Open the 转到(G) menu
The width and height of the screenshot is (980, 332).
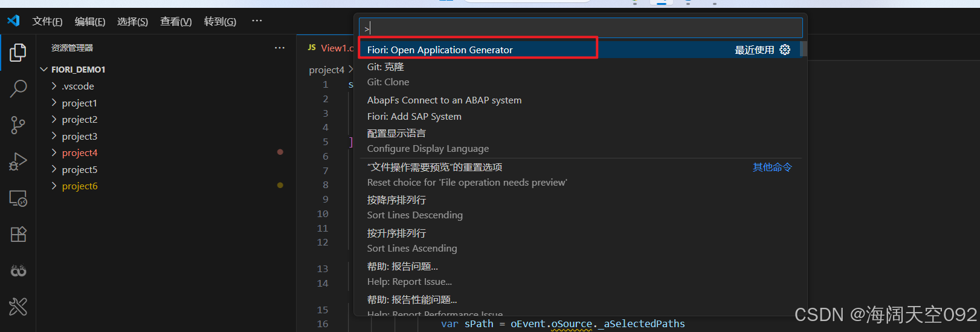click(x=220, y=21)
